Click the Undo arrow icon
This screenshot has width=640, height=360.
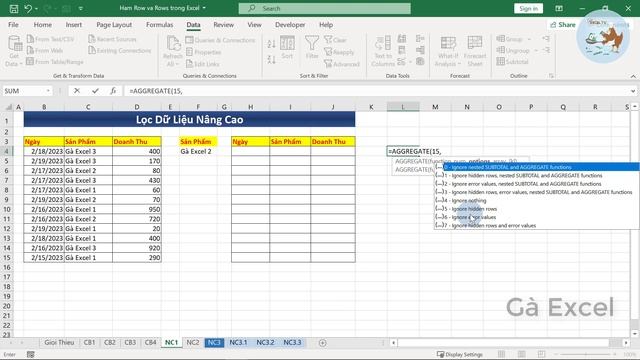click(x=28, y=8)
